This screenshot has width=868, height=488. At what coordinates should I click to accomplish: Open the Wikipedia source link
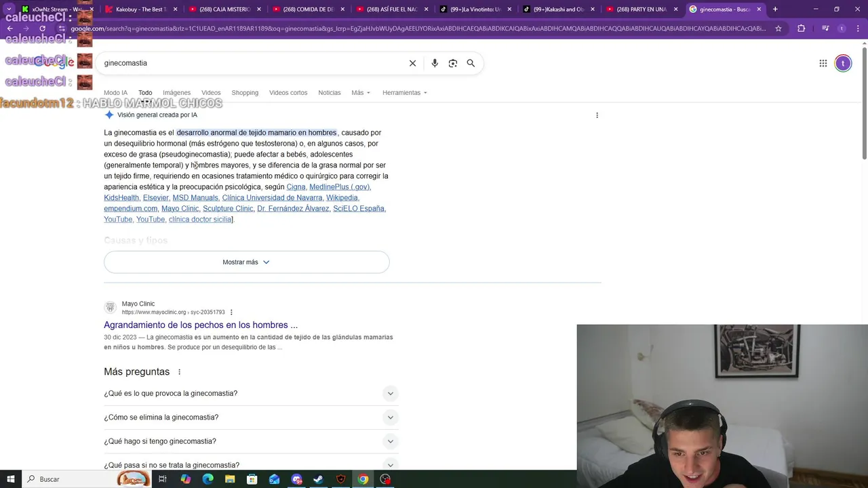tap(342, 198)
